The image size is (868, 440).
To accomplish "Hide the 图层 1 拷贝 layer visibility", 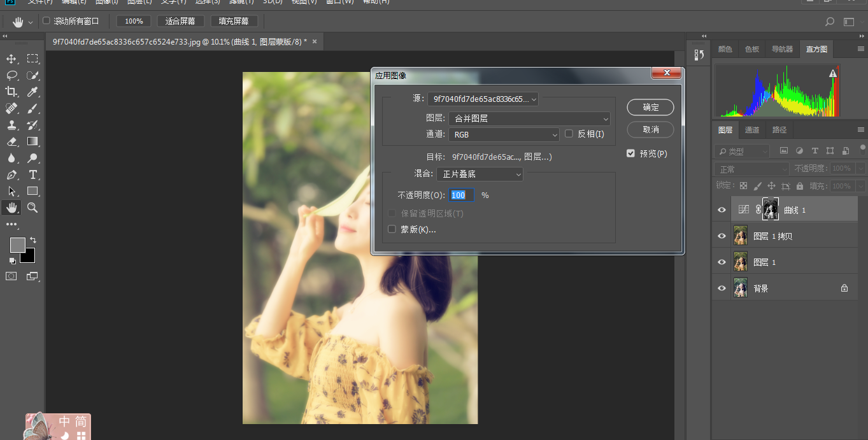I will coord(722,236).
